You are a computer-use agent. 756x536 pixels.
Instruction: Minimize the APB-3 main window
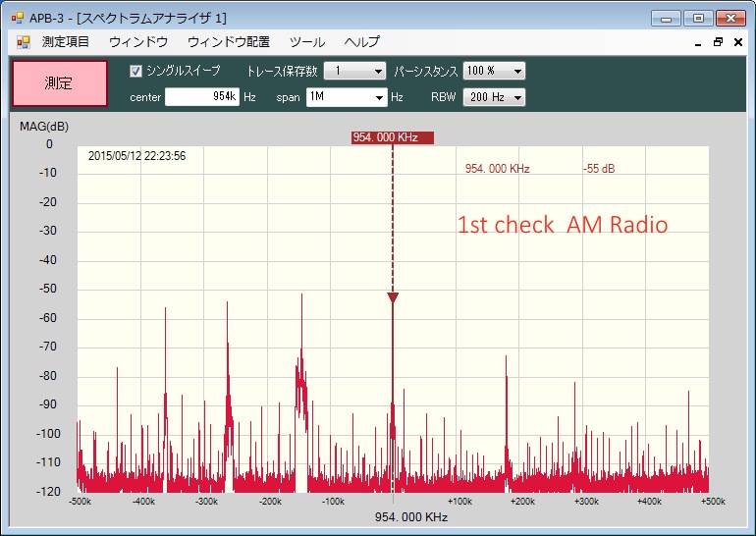pyautogui.click(x=666, y=19)
